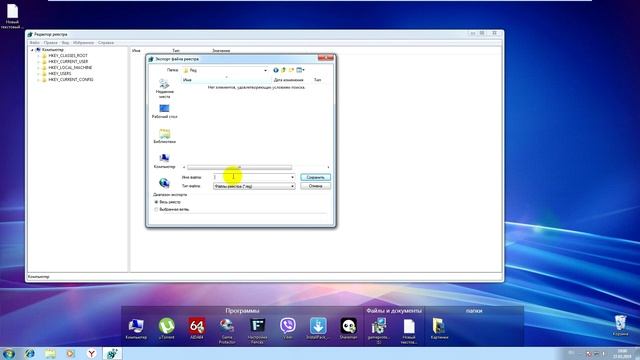
Task: Select HKEY_CLASSES_ROOT in the registry tree
Action: point(68,56)
